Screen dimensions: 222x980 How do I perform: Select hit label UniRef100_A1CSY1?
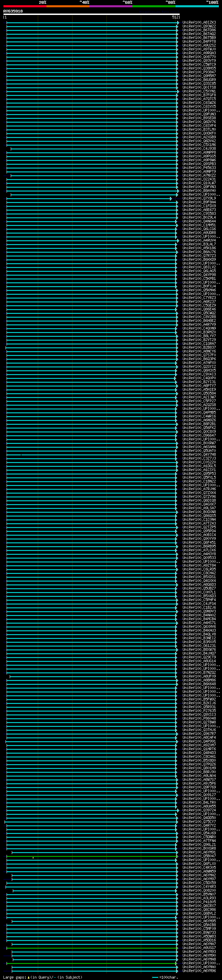point(199,470)
